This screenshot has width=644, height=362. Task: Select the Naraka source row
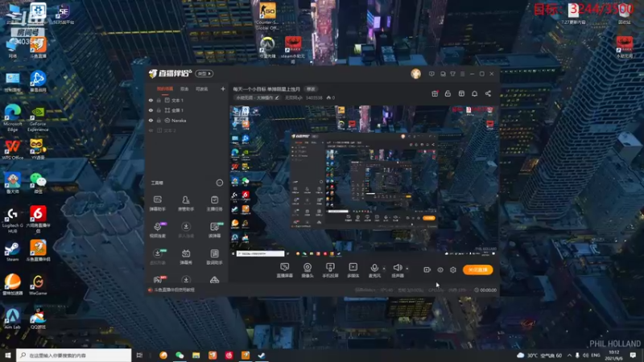click(x=187, y=121)
